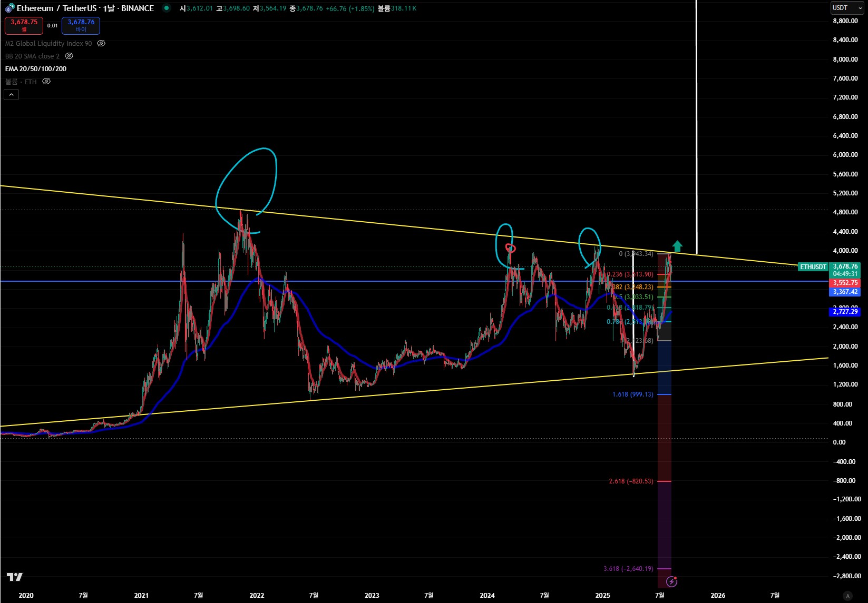868x603 pixels.
Task: Select the BB 20 SMA close 2 label
Action: [x=32, y=56]
